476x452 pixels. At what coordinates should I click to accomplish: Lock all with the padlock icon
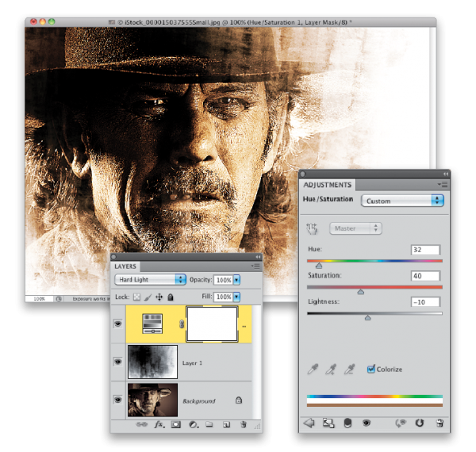tap(170, 297)
